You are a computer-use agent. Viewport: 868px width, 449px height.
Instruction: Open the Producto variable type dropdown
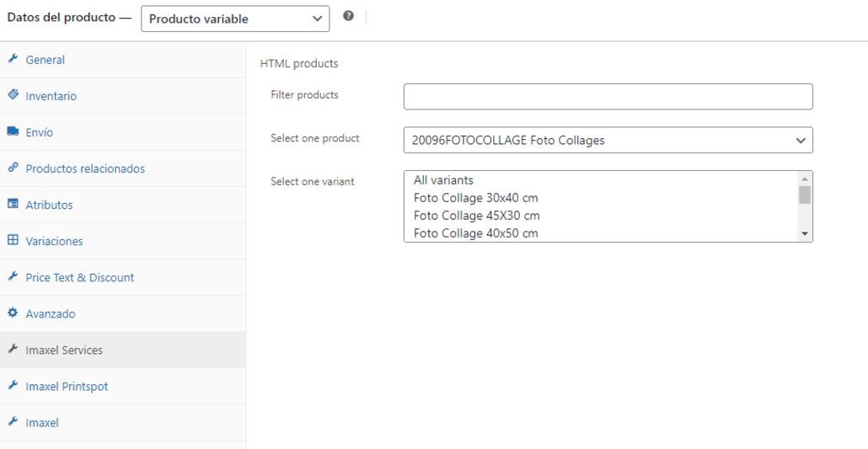click(235, 19)
